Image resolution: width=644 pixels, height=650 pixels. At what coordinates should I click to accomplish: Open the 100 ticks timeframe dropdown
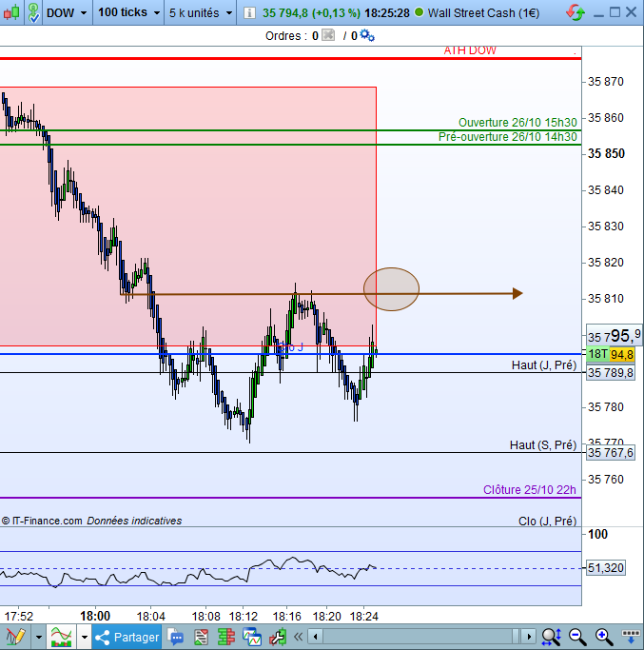click(128, 13)
